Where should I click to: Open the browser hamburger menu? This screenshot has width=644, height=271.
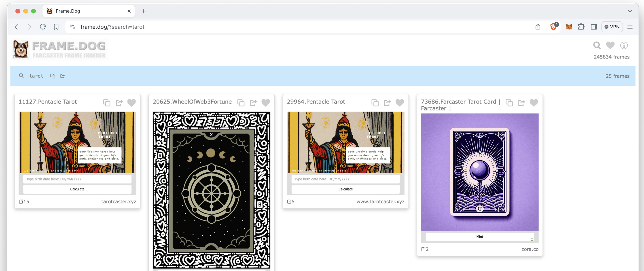630,27
